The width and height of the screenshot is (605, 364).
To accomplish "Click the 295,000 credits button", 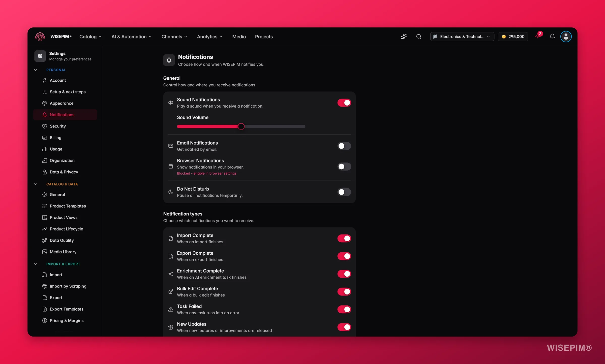I will [513, 37].
